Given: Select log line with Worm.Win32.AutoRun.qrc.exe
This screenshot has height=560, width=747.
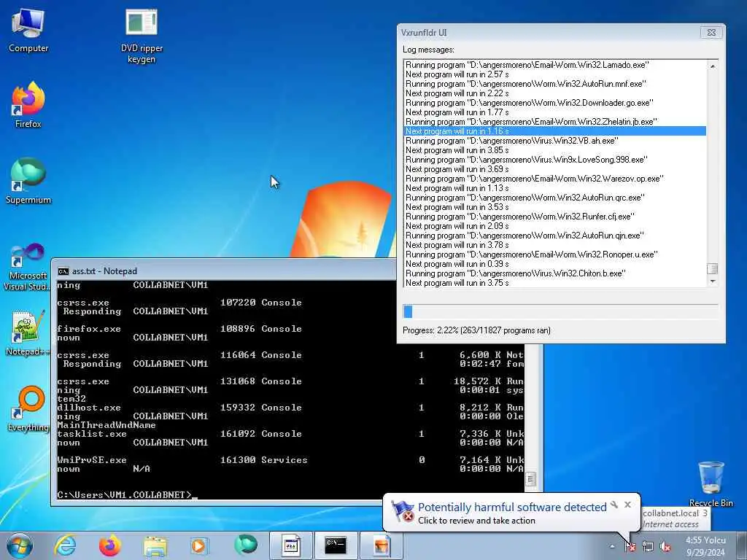Looking at the screenshot, I should (x=554, y=197).
